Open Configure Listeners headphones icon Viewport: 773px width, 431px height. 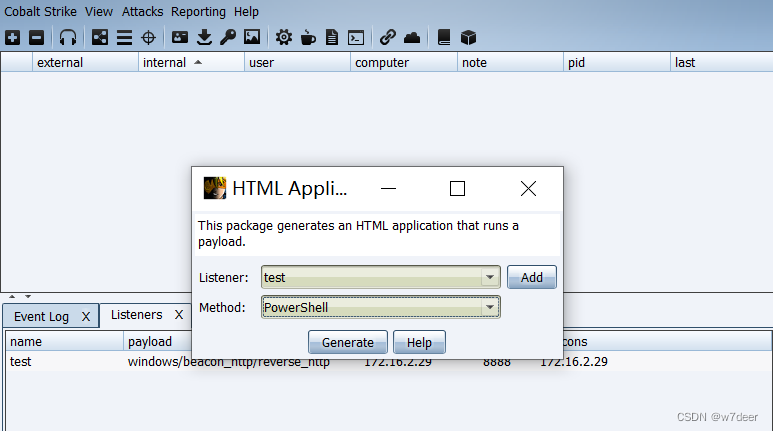[68, 37]
